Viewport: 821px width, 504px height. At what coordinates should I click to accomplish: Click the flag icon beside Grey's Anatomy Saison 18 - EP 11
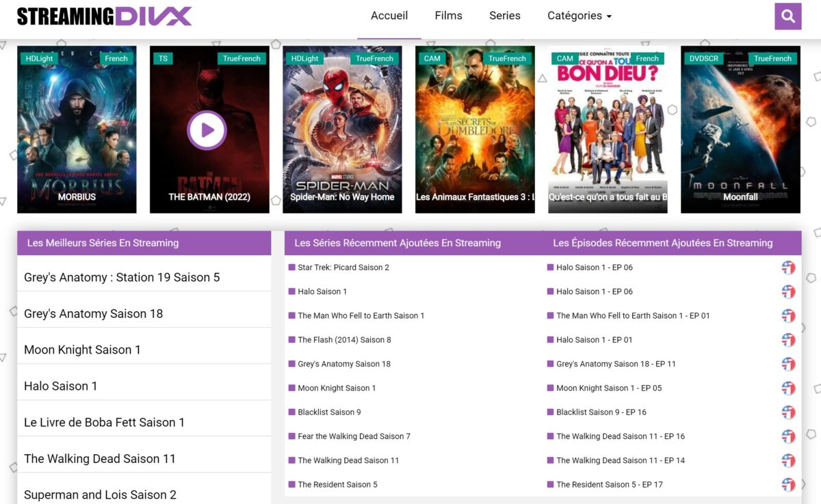click(x=788, y=364)
